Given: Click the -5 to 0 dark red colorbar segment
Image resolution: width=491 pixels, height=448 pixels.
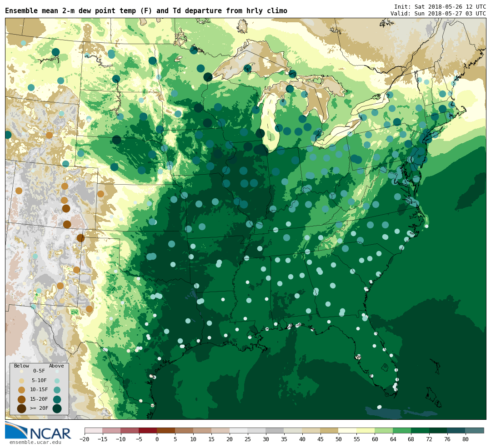Looking at the screenshot, I should (x=148, y=430).
